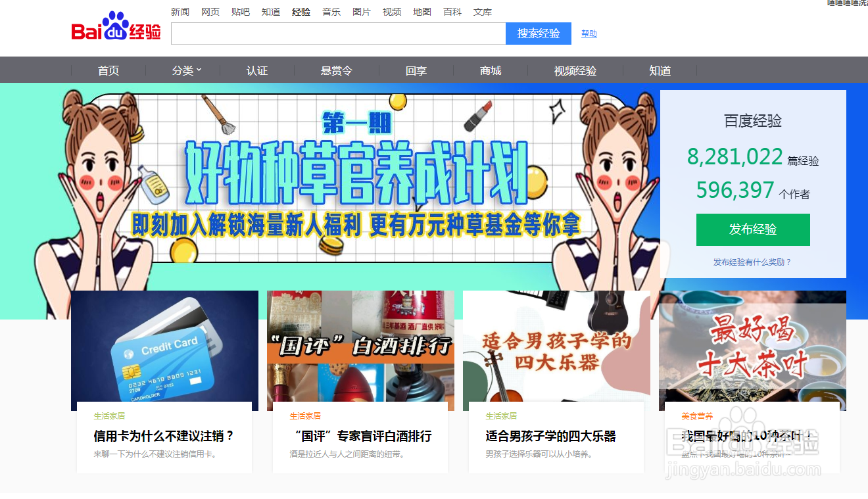Open 回享 in navigation bar
868x499 pixels.
click(416, 70)
